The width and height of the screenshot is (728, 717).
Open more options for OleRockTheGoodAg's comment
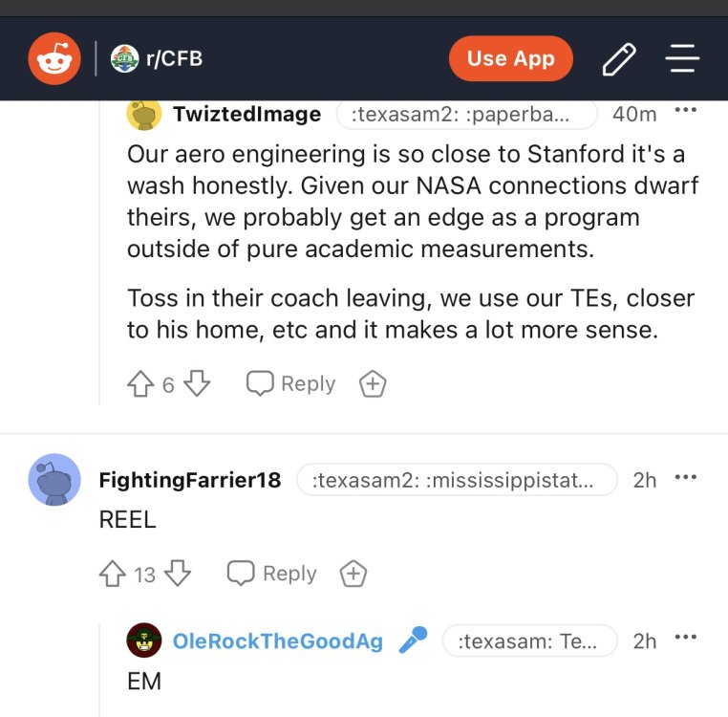[x=685, y=638]
